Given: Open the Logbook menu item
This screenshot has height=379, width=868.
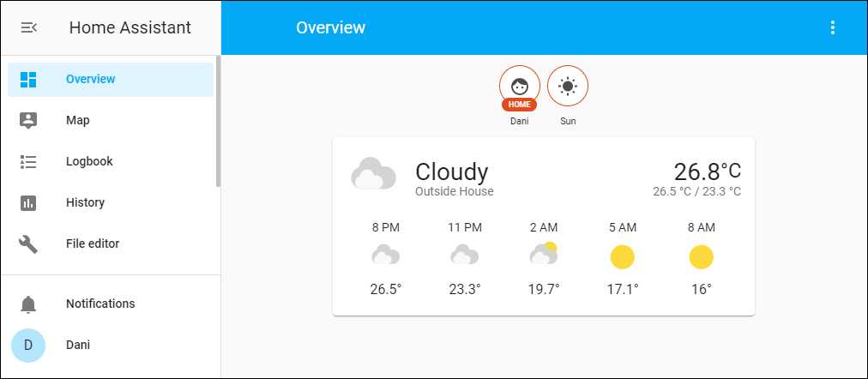Looking at the screenshot, I should [x=111, y=161].
